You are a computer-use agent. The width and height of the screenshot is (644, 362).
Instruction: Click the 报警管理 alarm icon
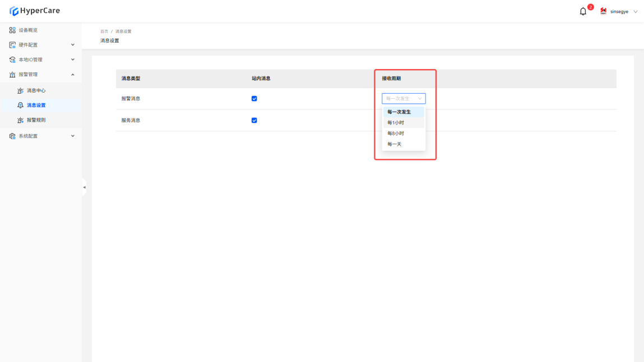[x=12, y=75]
